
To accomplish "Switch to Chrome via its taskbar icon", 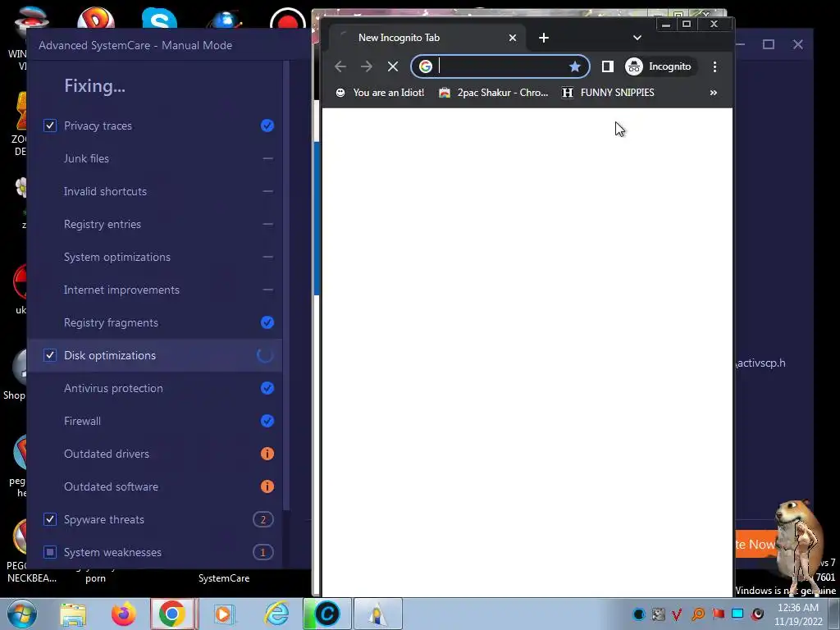I will coord(172,614).
